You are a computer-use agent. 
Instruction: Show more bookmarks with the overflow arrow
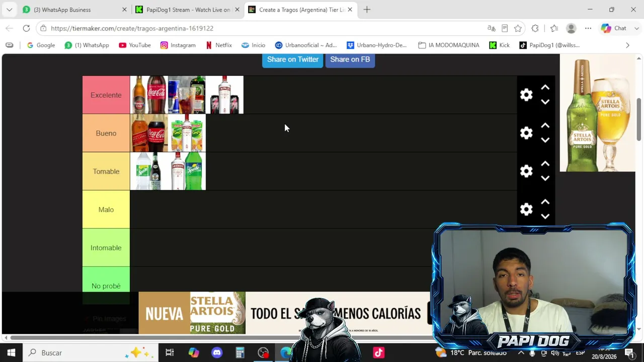627,45
